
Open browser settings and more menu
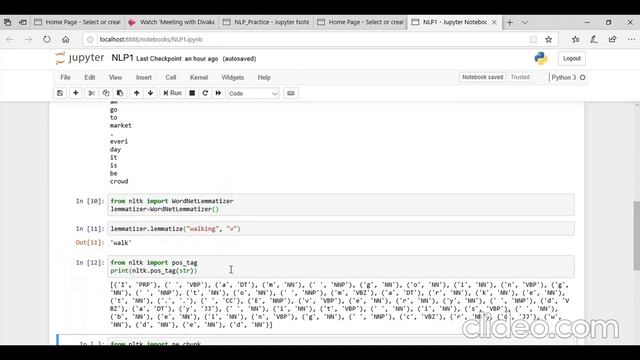[631, 40]
